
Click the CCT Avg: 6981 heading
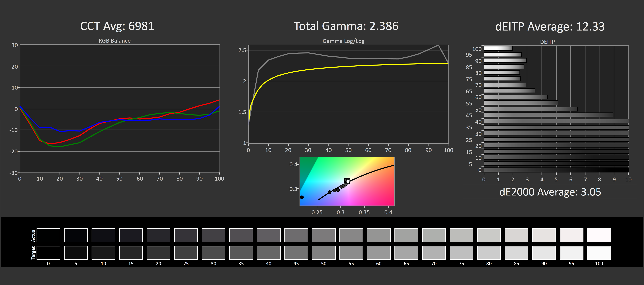tap(117, 26)
